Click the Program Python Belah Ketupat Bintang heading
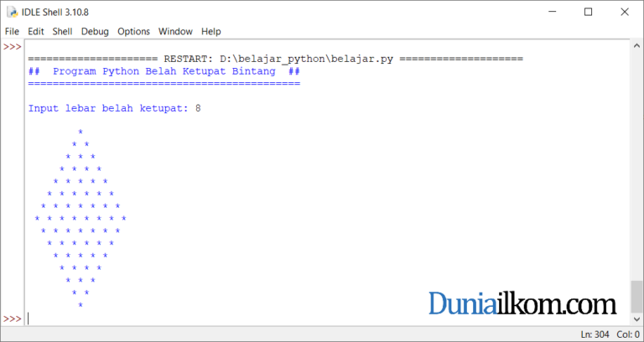Viewport: 644px width, 342px height. pos(164,71)
